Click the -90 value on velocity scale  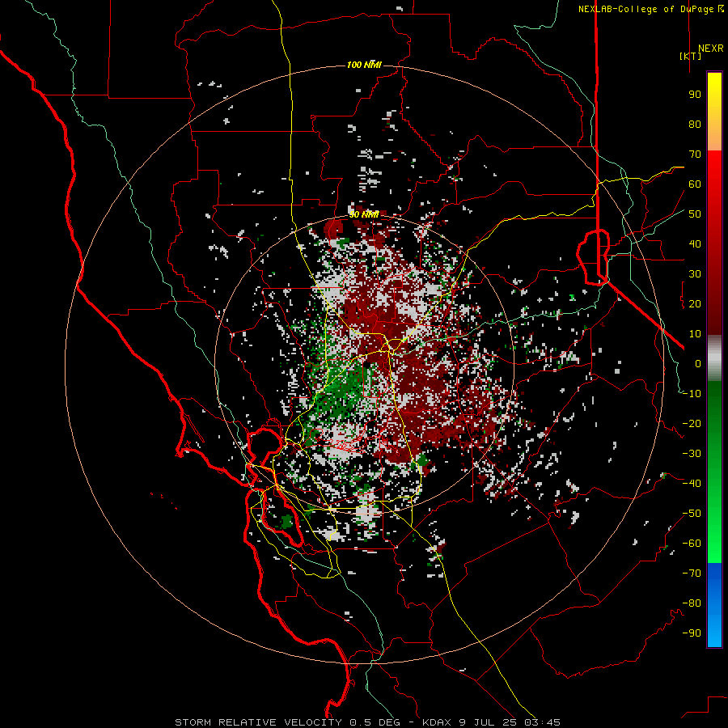pos(692,633)
